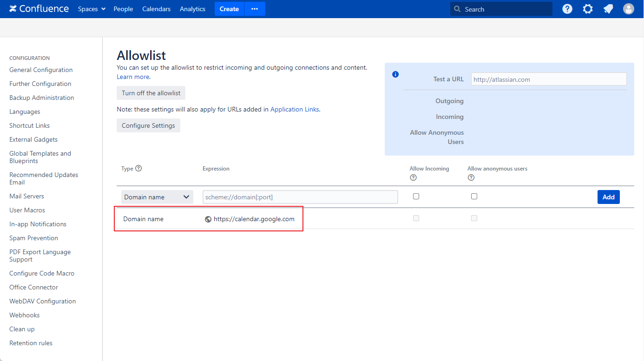The image size is (644, 361).
Task: Open the notifications megaphone icon
Action: pos(608,9)
